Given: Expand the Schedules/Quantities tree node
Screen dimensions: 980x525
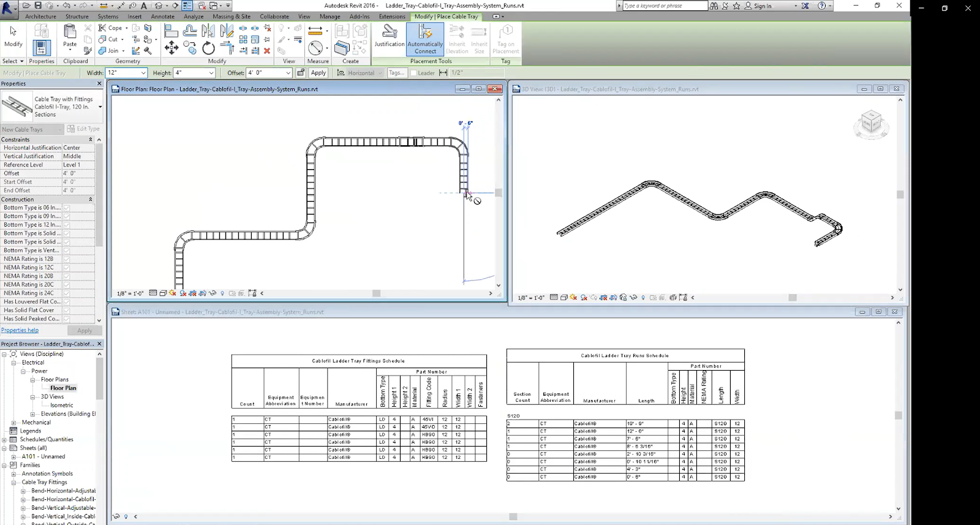Looking at the screenshot, I should point(4,439).
